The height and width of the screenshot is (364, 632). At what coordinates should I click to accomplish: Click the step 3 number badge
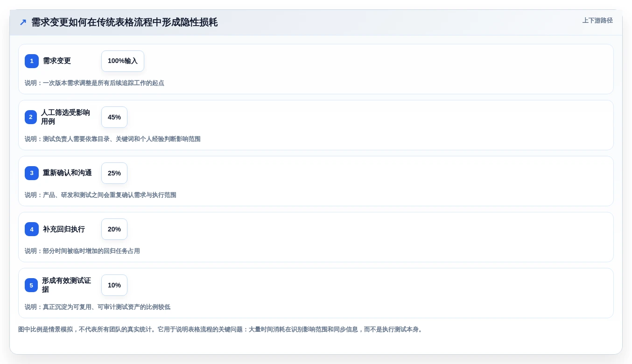point(32,173)
